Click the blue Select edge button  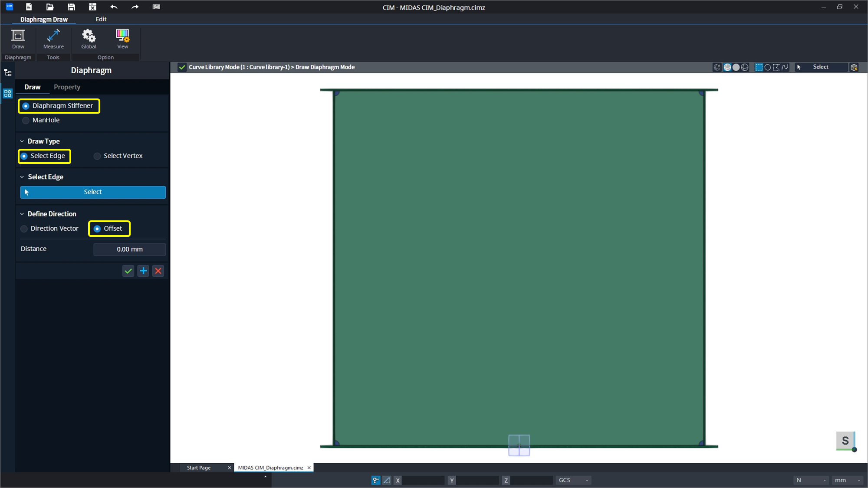pyautogui.click(x=93, y=192)
